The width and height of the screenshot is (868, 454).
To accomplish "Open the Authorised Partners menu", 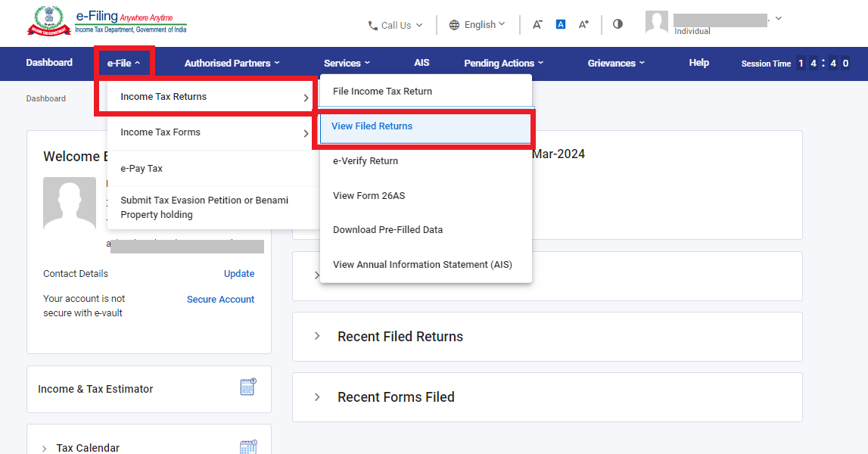I will (x=232, y=63).
